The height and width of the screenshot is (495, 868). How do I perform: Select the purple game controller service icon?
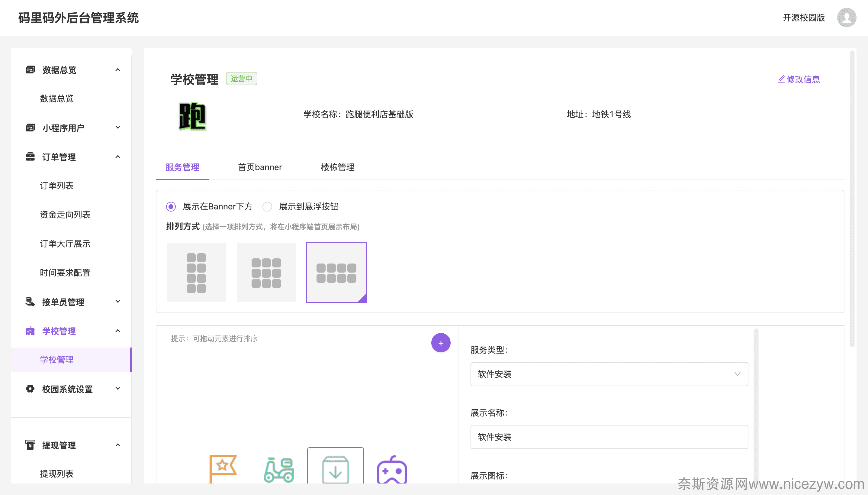coord(392,470)
